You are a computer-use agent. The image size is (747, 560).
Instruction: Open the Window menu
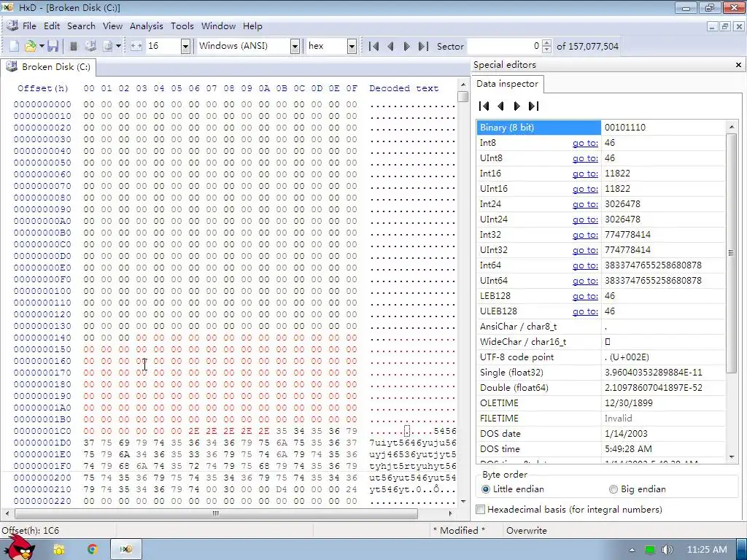click(x=218, y=26)
